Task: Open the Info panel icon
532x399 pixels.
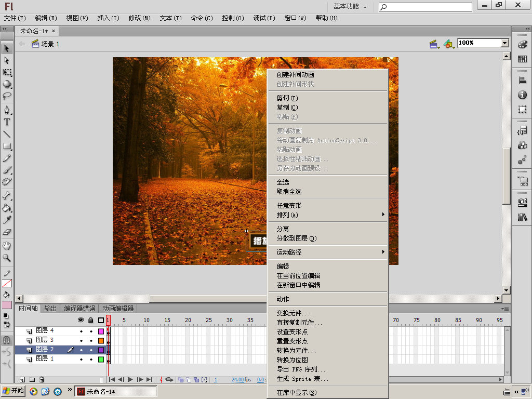Action: click(523, 95)
